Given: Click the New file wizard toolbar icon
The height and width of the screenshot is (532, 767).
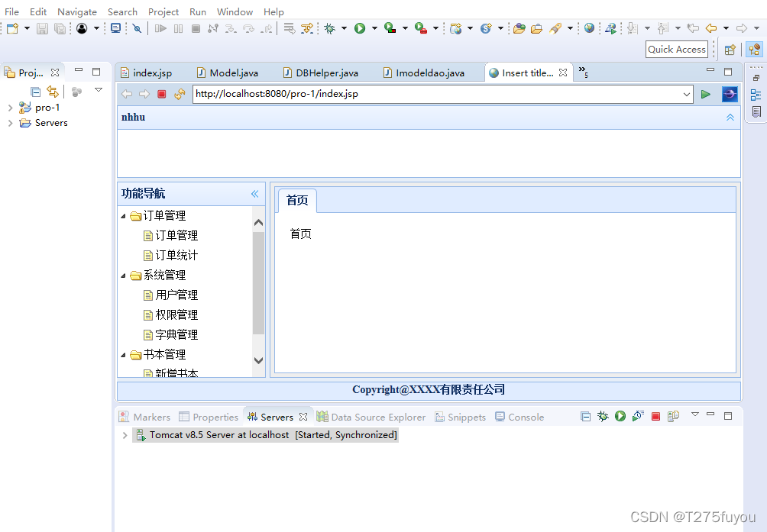Looking at the screenshot, I should pos(13,28).
